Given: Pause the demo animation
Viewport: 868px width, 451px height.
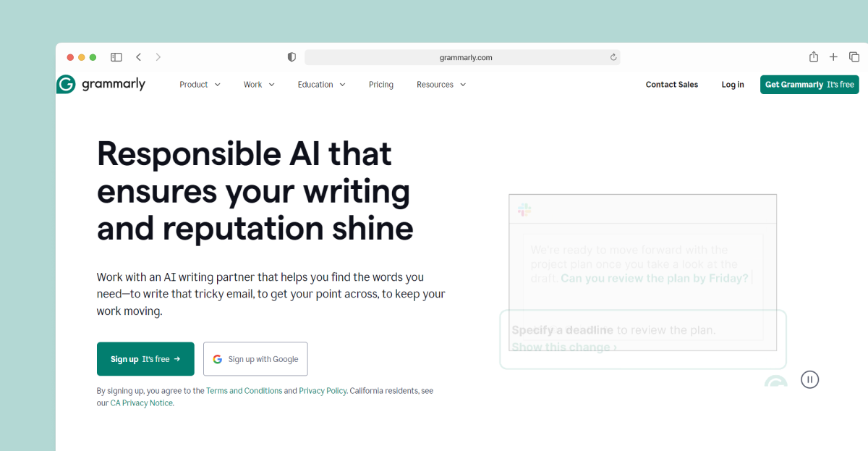Looking at the screenshot, I should click(x=809, y=379).
